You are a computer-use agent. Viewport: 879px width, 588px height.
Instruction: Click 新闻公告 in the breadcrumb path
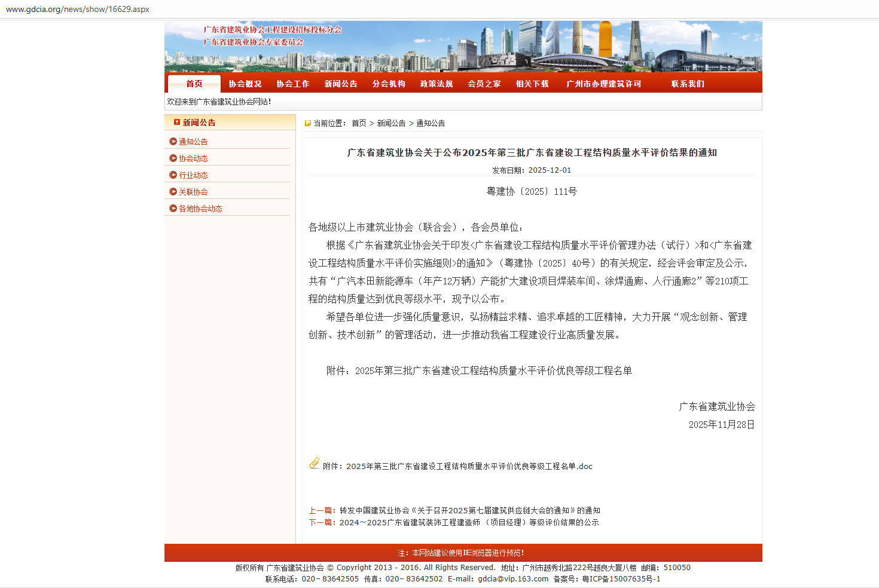(391, 123)
